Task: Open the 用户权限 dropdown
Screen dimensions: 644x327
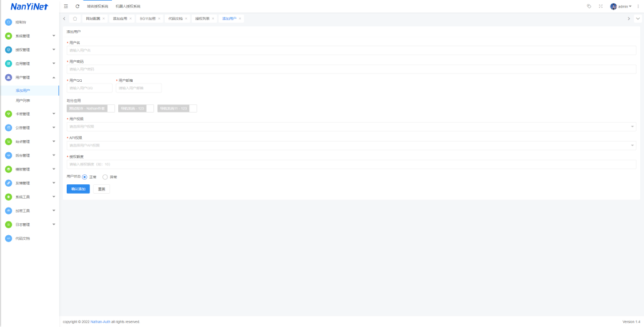Action: [x=351, y=126]
